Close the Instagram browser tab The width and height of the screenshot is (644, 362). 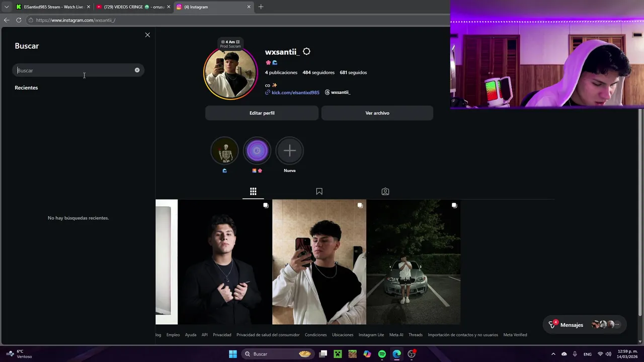(x=249, y=7)
